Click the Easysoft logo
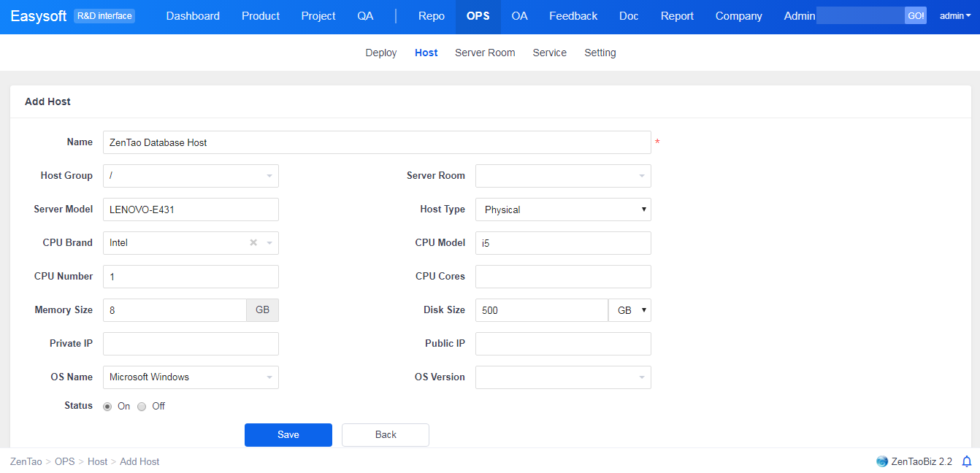980x473 pixels. tap(39, 16)
